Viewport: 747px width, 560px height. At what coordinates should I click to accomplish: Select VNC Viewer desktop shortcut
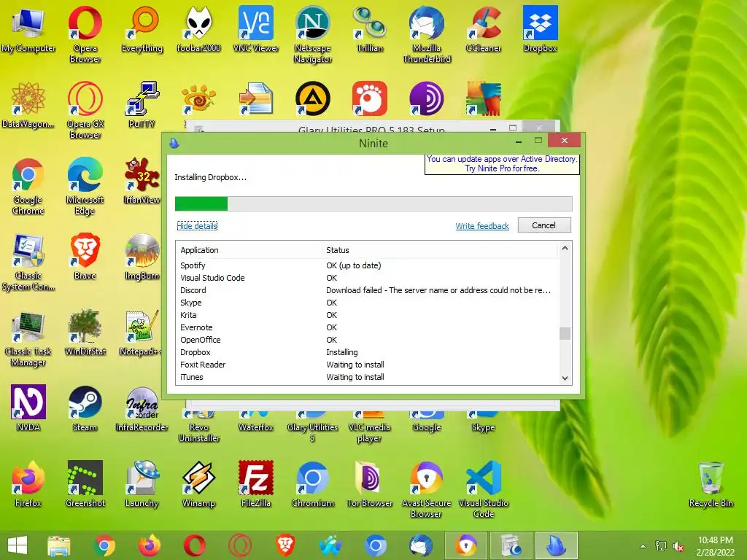[256, 30]
